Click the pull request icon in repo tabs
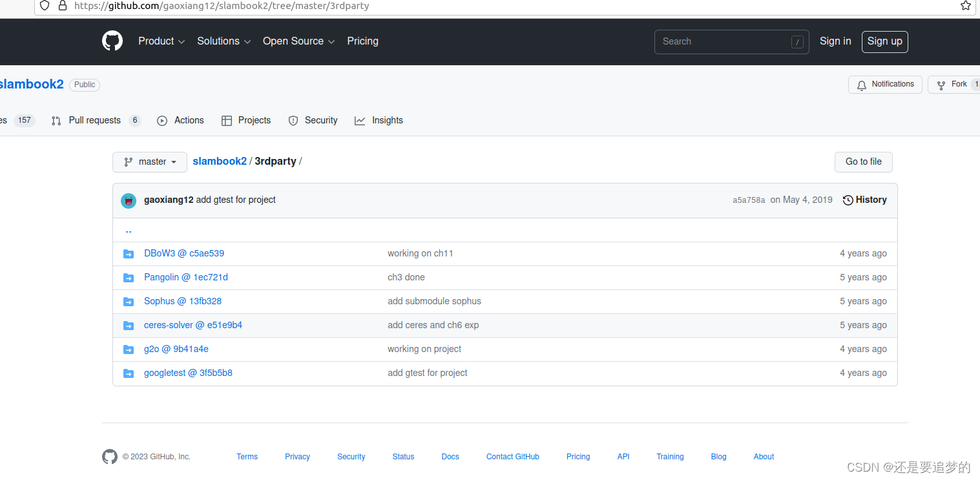 (56, 121)
